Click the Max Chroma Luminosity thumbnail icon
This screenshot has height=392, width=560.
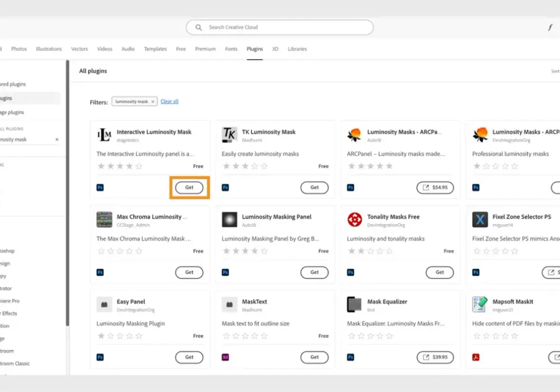[x=104, y=220]
